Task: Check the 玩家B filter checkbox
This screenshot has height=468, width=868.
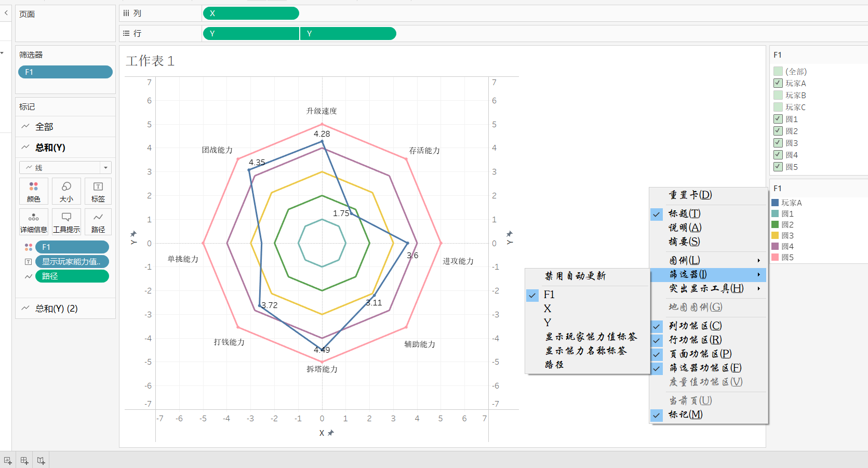Action: point(778,95)
